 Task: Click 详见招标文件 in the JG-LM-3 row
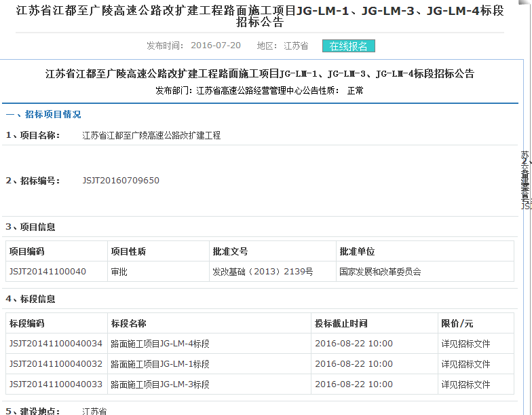tap(465, 384)
